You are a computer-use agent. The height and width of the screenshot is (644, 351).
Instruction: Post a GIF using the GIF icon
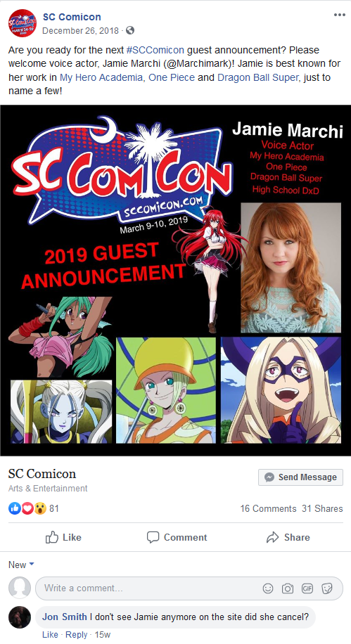pos(307,588)
